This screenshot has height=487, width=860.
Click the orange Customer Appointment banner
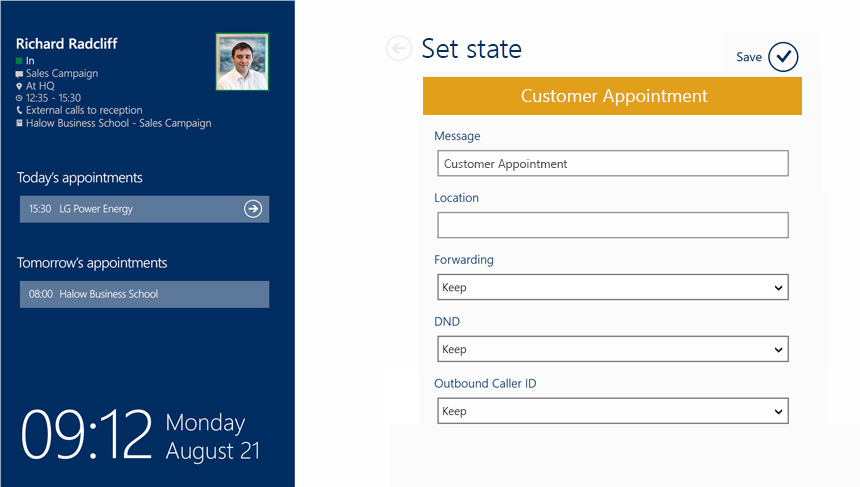(612, 96)
